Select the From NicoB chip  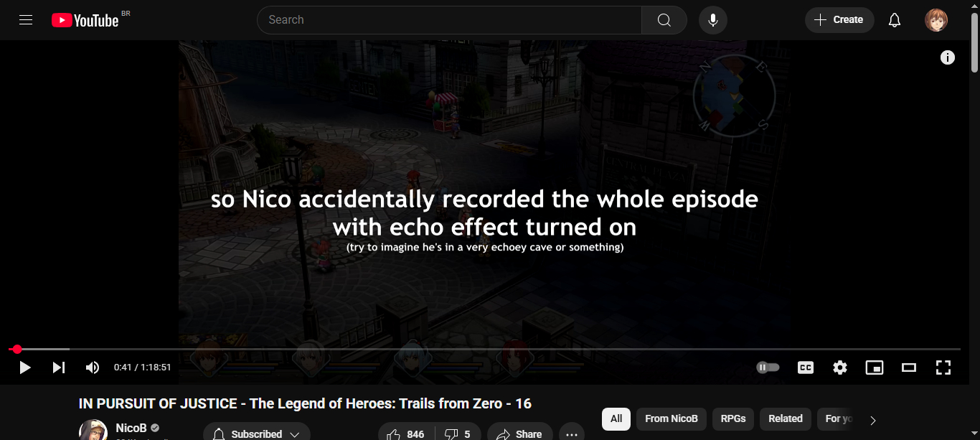[672, 419]
